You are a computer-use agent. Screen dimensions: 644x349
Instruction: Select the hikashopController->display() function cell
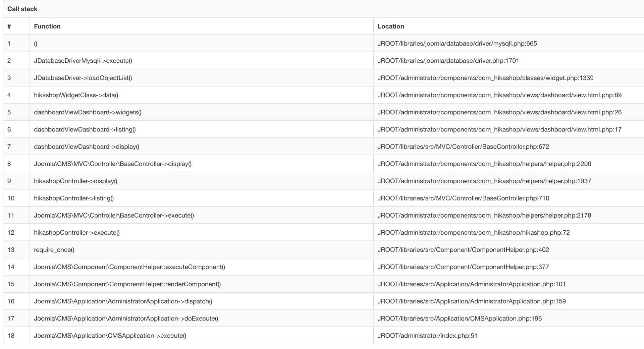point(75,181)
